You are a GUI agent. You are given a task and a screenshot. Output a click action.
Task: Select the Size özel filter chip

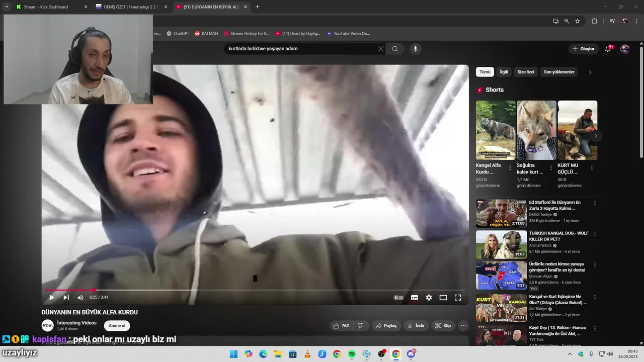(x=526, y=72)
